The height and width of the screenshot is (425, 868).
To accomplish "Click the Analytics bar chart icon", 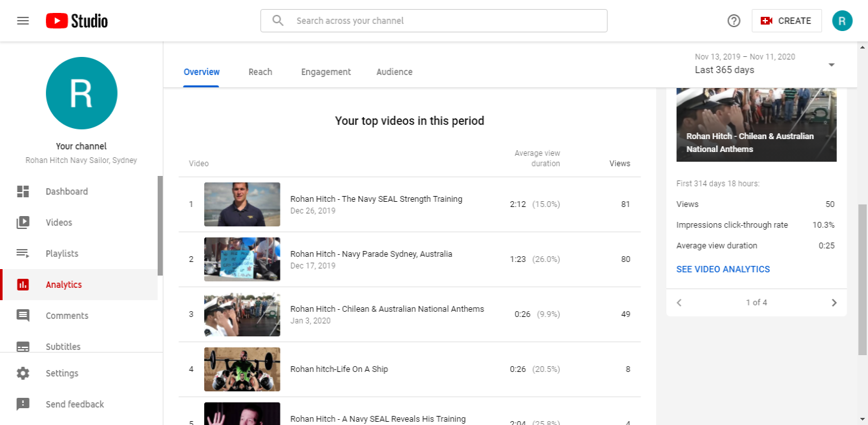I will pos(23,285).
